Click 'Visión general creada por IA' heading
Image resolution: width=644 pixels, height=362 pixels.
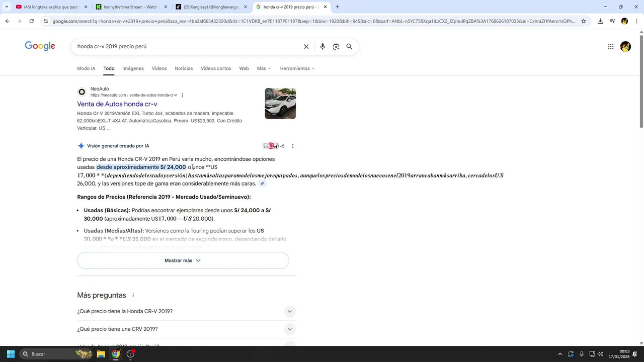tap(118, 146)
